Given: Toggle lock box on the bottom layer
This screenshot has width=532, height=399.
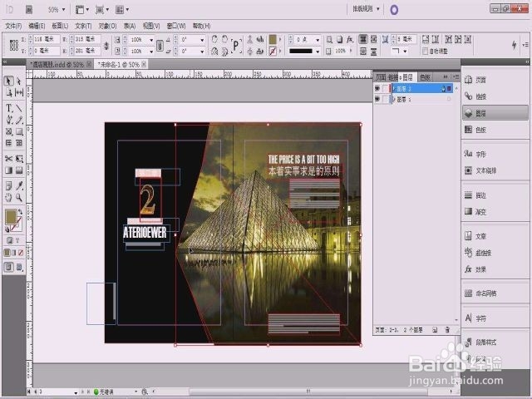Looking at the screenshot, I should (385, 99).
